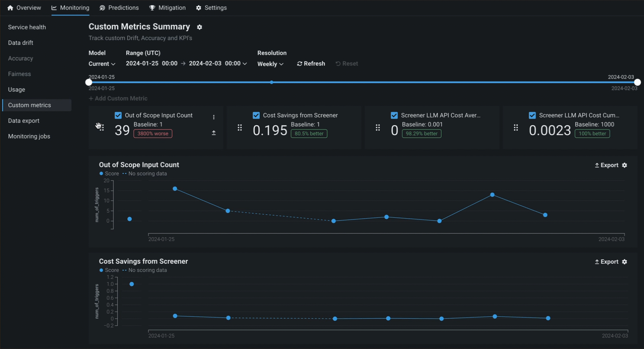This screenshot has width=644, height=349.
Task: Grab drag handle of Screener LLM API Cost Cumulative tile
Action: (x=516, y=128)
